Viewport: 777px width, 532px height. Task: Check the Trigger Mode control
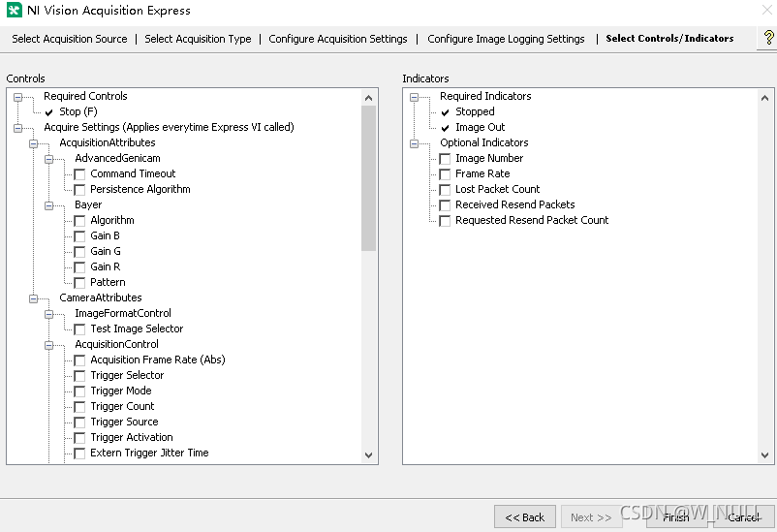(x=79, y=391)
